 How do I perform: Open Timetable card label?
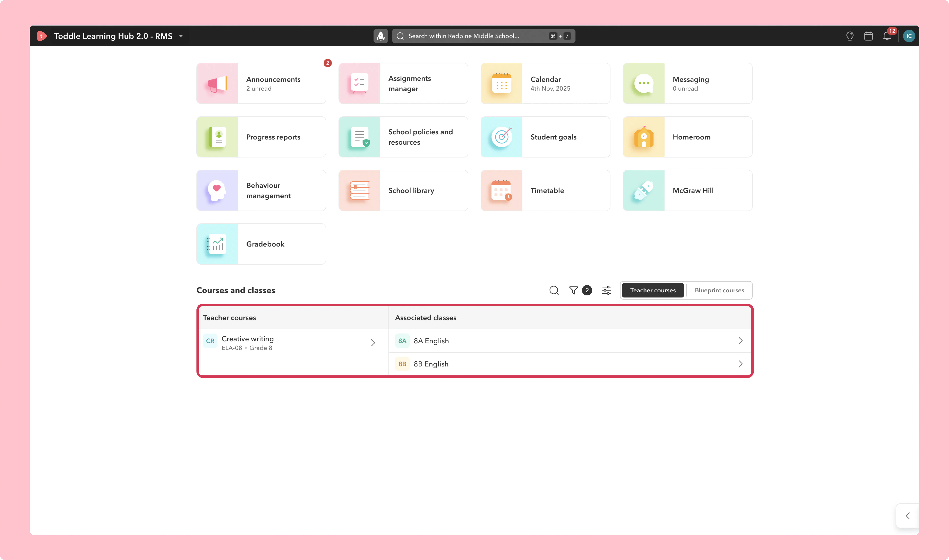pos(547,191)
